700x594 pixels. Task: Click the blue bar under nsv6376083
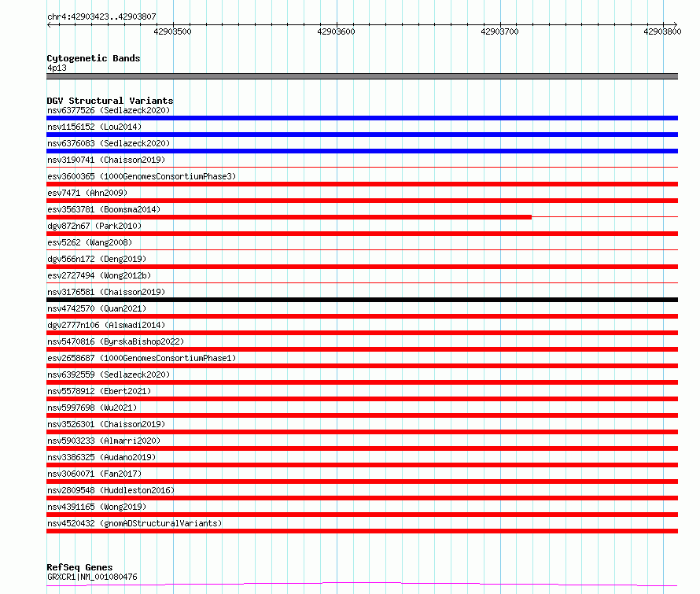point(362,151)
